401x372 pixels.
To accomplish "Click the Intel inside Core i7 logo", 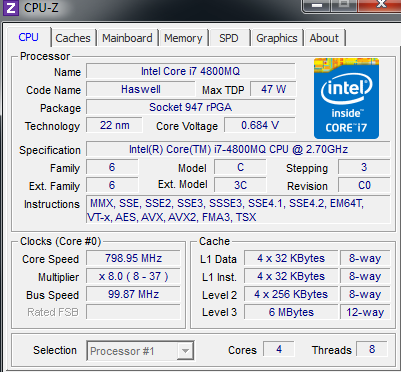I will 346,98.
